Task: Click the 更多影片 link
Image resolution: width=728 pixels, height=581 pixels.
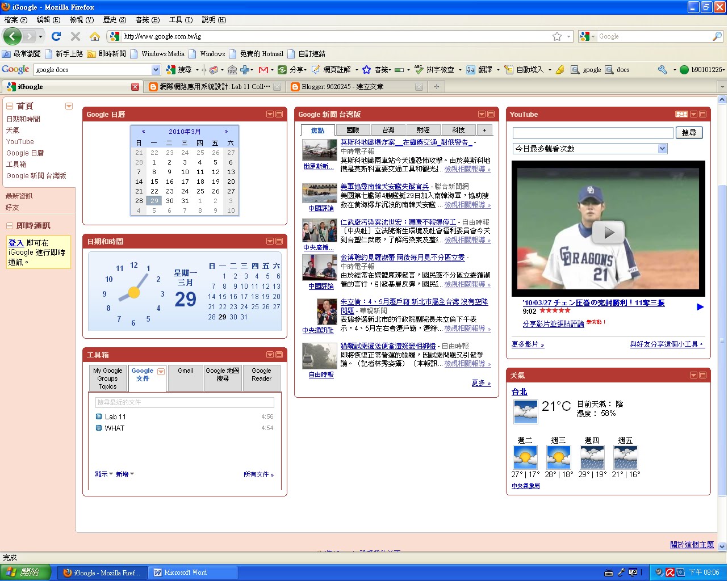Action: click(528, 344)
